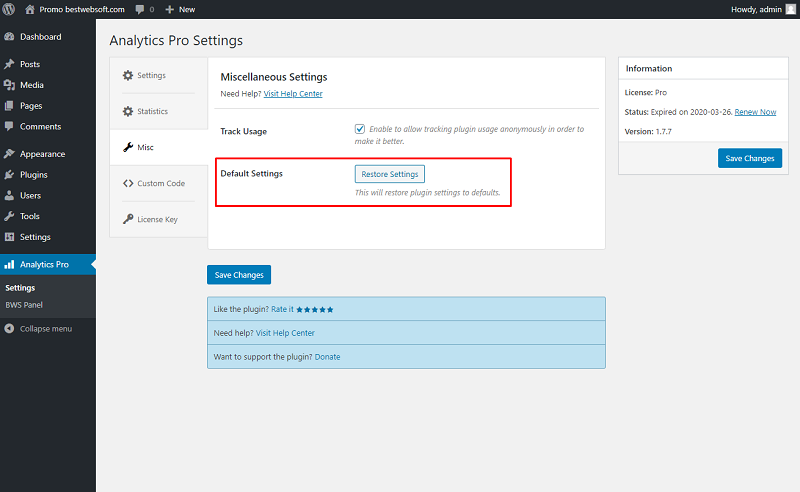Viewport: 800px width, 492px height.
Task: Click the Analytics Pro bar chart icon
Action: (x=9, y=264)
